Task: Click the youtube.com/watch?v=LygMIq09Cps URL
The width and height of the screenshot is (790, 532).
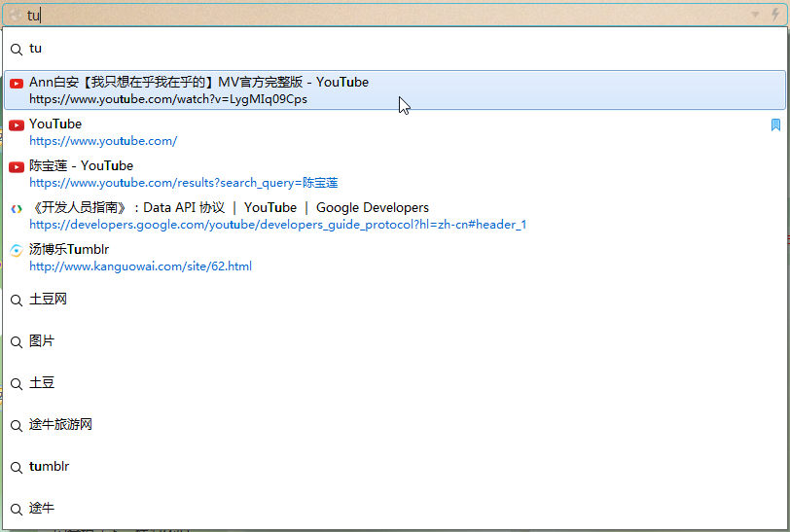Action: point(168,99)
